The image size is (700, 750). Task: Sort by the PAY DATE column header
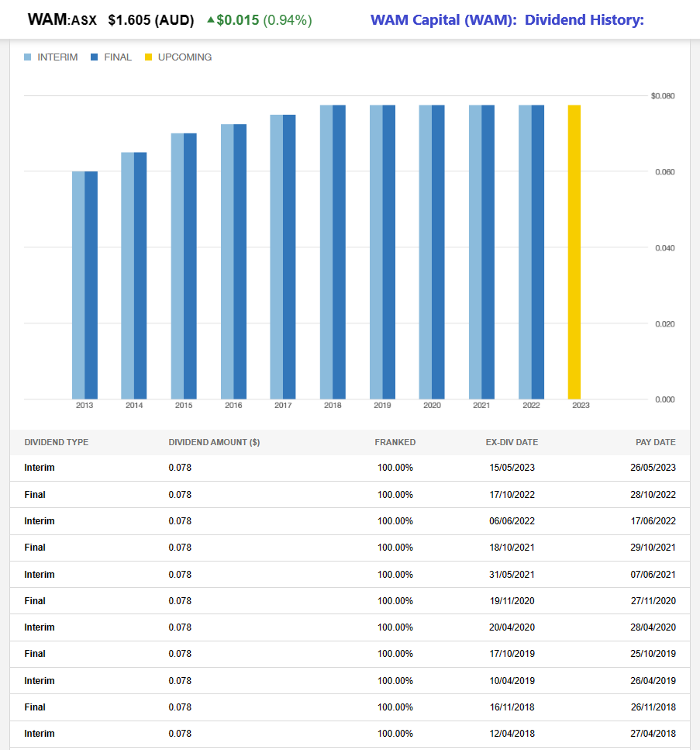click(x=656, y=442)
